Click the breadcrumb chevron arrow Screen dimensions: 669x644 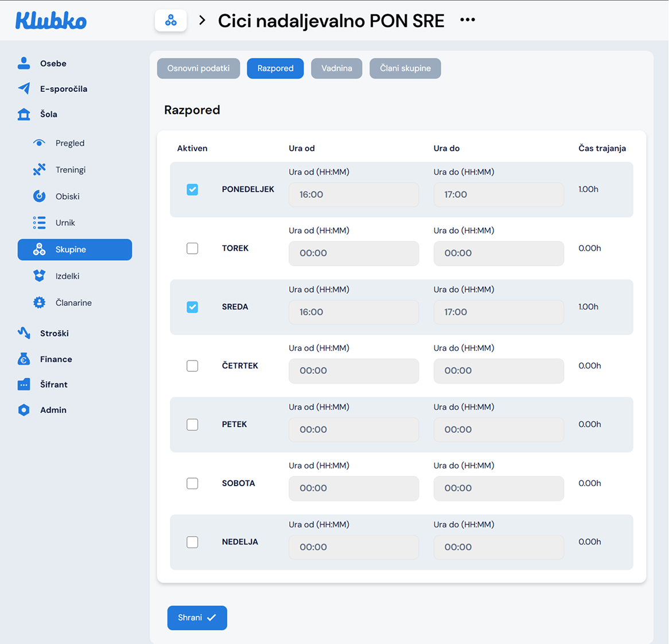[202, 21]
